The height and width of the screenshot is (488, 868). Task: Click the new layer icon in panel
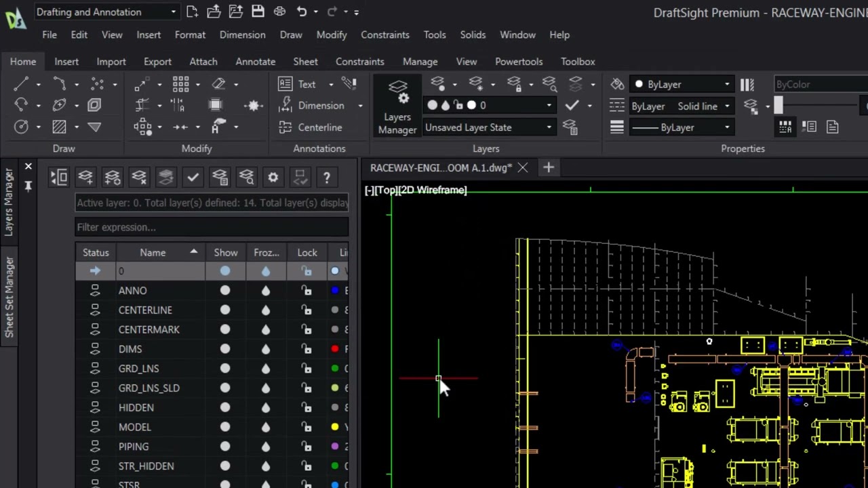coord(85,177)
